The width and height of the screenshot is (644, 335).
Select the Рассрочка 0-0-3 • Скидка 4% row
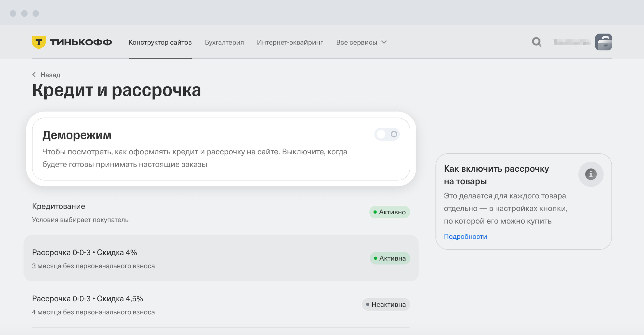coord(221,258)
